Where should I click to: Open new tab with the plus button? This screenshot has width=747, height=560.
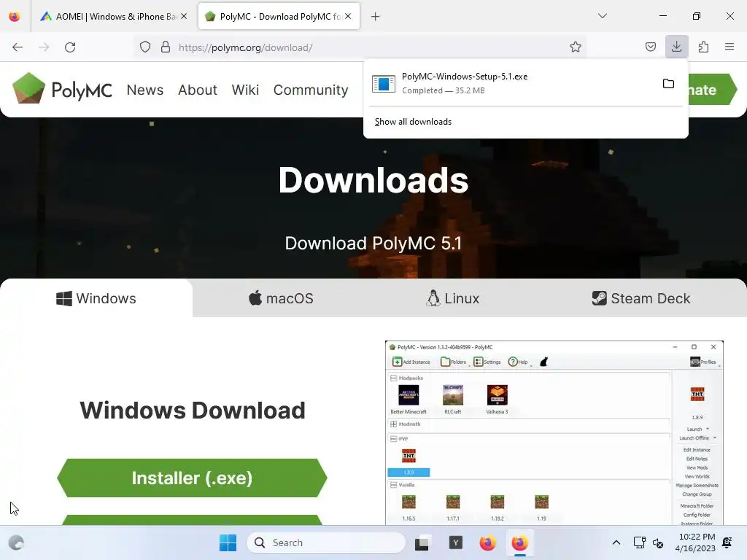click(376, 17)
